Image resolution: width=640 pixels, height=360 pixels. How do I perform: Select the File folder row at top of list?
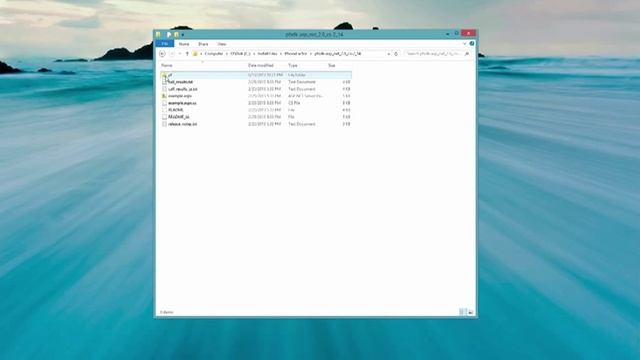[x=256, y=75]
